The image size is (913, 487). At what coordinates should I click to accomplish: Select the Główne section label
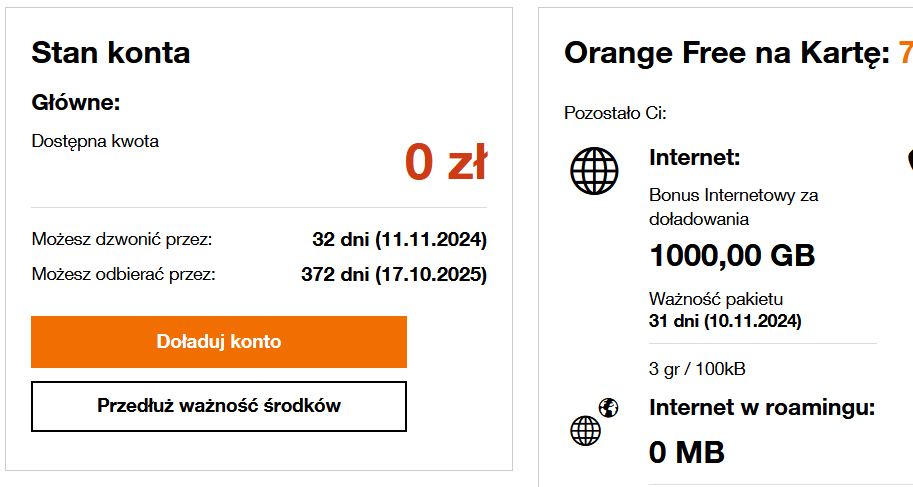76,102
